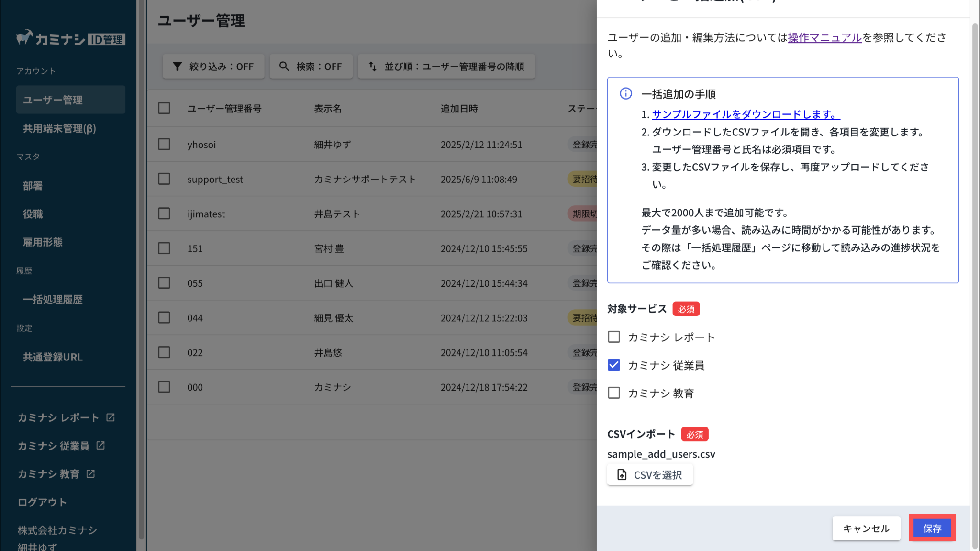The image size is (980, 551).
Task: Click ログアウト in the sidebar
Action: click(42, 502)
